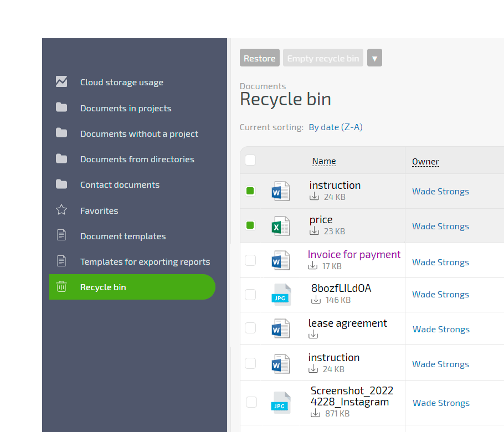504x432 pixels.
Task: Open Cloud storage usage section
Action: 121,83
